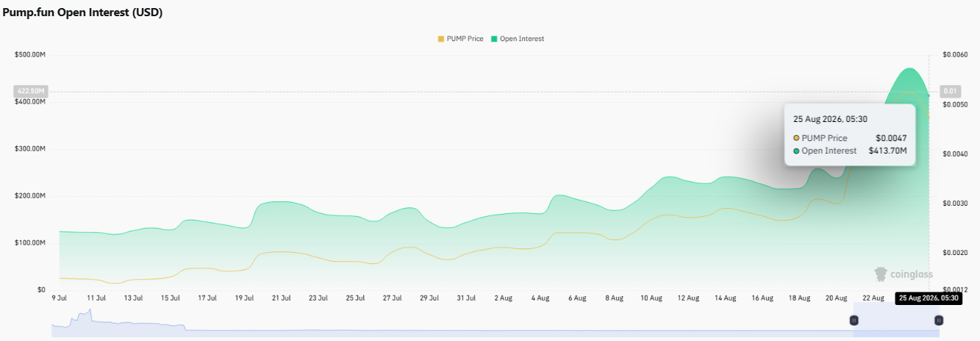Image resolution: width=980 pixels, height=341 pixels.
Task: Click the $0.0060 right axis label
Action: (x=956, y=55)
